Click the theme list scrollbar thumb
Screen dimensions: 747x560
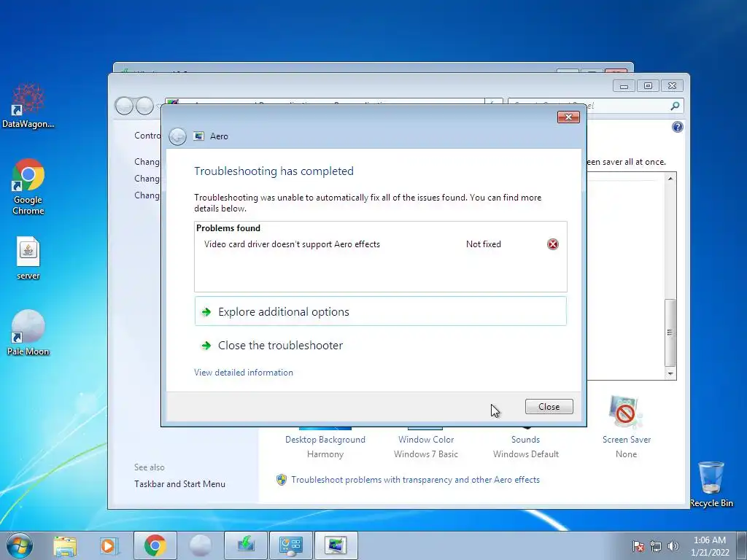[x=670, y=332]
